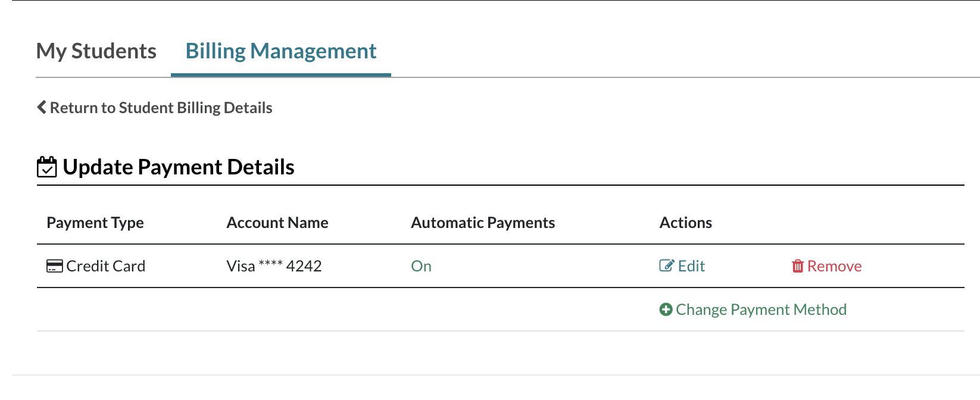Select the Credit Card payment type text
980x400 pixels.
[x=106, y=266]
